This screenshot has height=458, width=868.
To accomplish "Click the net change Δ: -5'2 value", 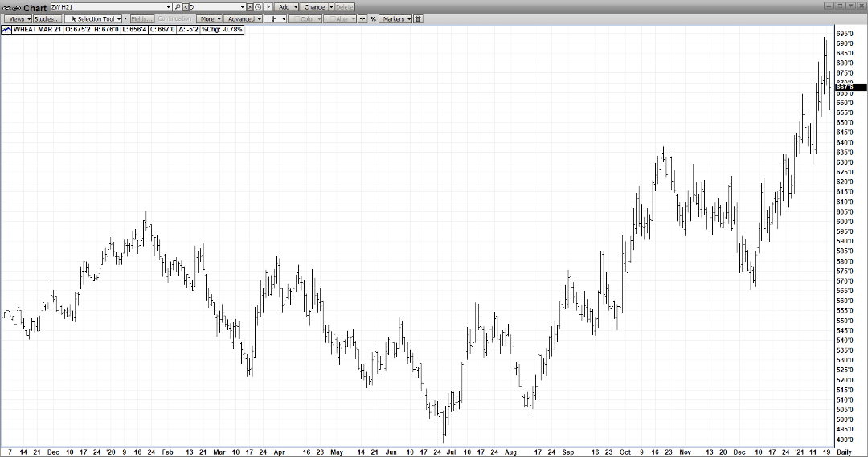I will (188, 29).
